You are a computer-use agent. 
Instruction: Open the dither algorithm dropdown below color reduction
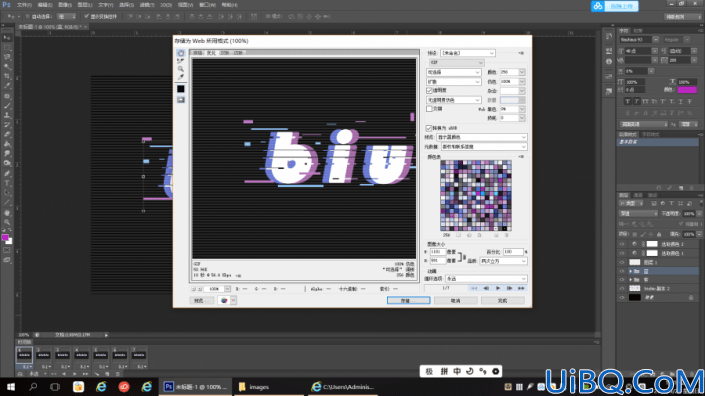454,82
